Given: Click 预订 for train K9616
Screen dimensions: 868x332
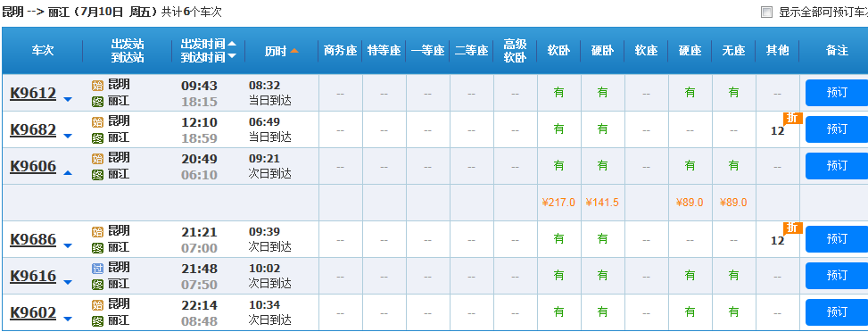Looking at the screenshot, I should 837,276.
